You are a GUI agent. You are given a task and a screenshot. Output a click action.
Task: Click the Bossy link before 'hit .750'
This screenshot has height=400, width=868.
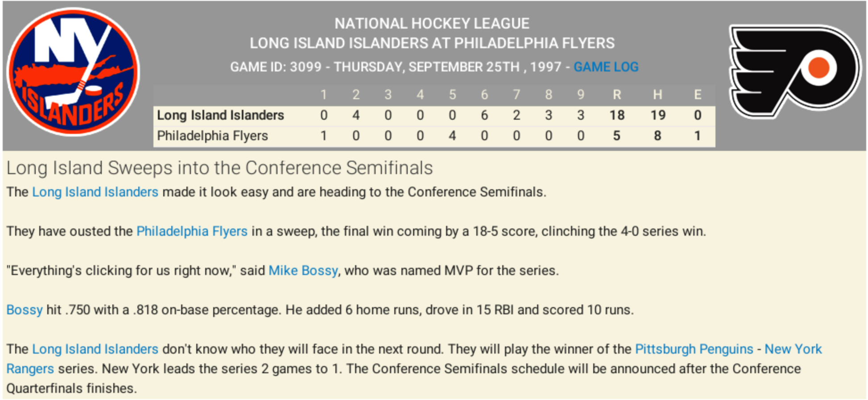pyautogui.click(x=25, y=310)
